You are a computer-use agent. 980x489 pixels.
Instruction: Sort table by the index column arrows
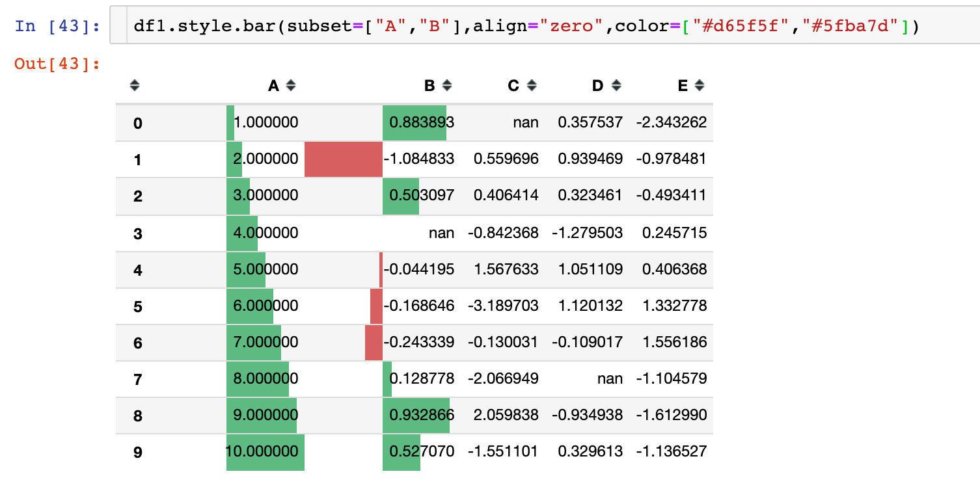pyautogui.click(x=135, y=85)
